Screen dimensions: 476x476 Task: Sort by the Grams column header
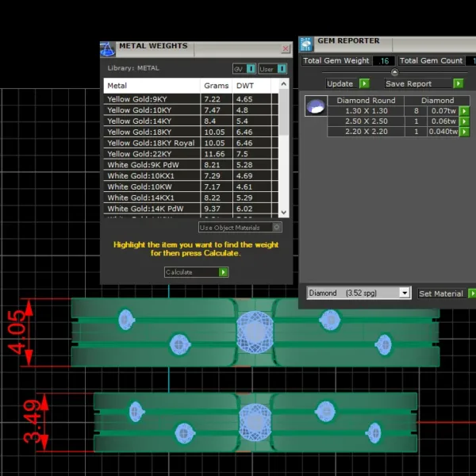click(x=217, y=86)
